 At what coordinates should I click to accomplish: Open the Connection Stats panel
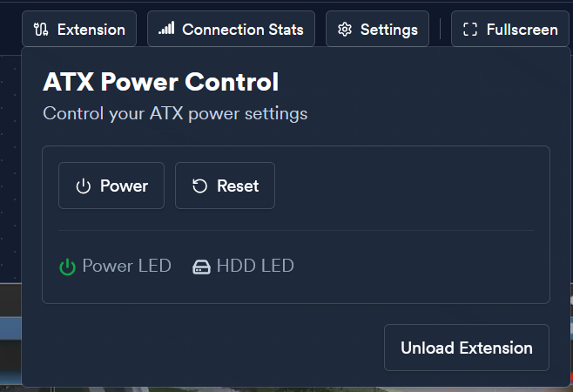pyautogui.click(x=231, y=29)
